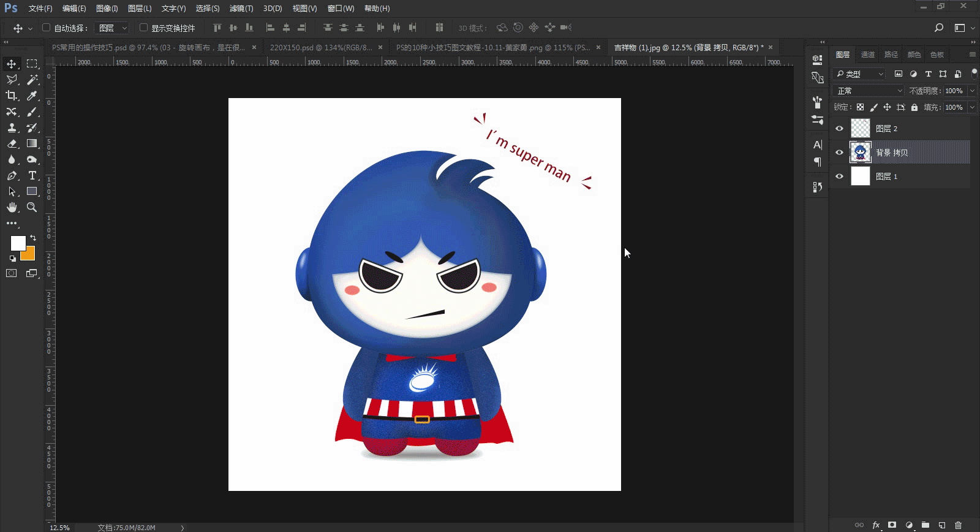This screenshot has height=532, width=980.
Task: Choose the Polygonal Lasso tool
Action: [12, 80]
